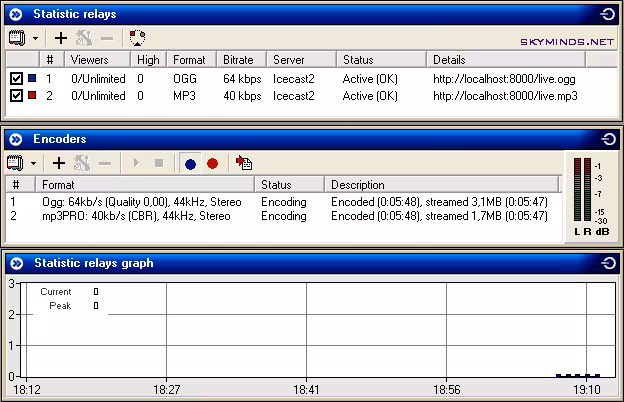
Task: Uncheck the MP3 relay checkbox
Action: pos(16,96)
